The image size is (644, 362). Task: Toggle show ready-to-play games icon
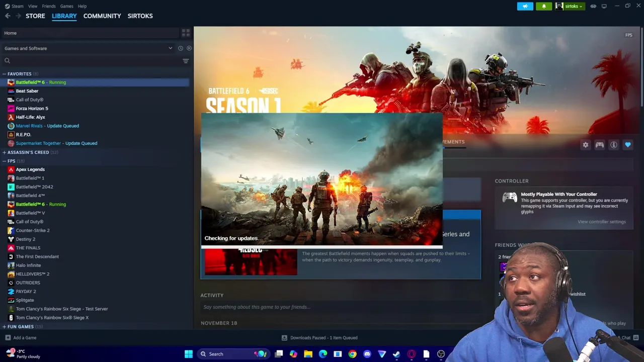pos(189,48)
